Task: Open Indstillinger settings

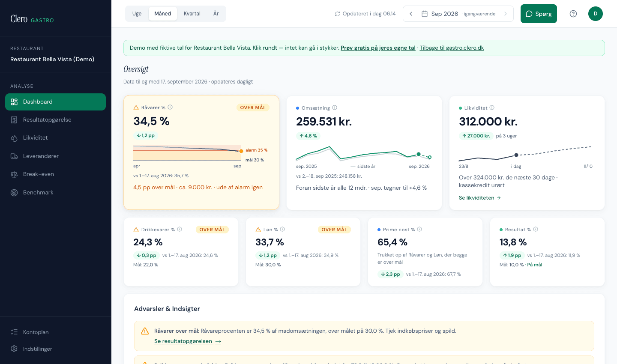Action: pos(56,349)
